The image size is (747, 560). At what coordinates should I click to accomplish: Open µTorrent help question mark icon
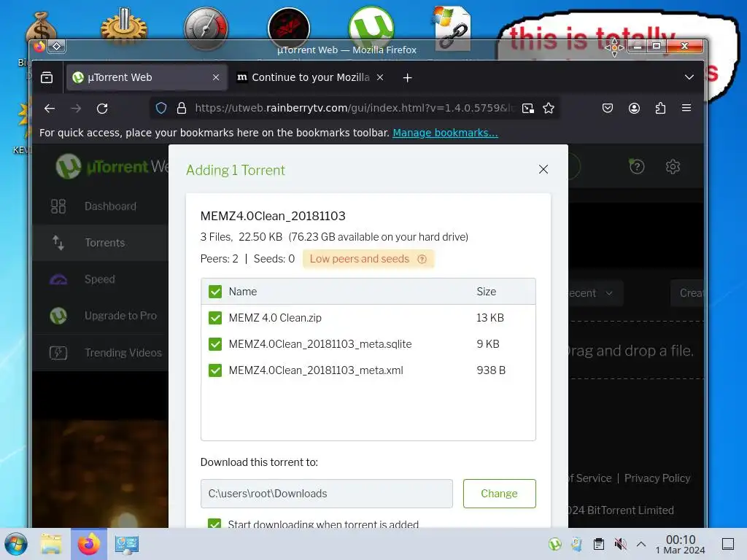pos(637,166)
